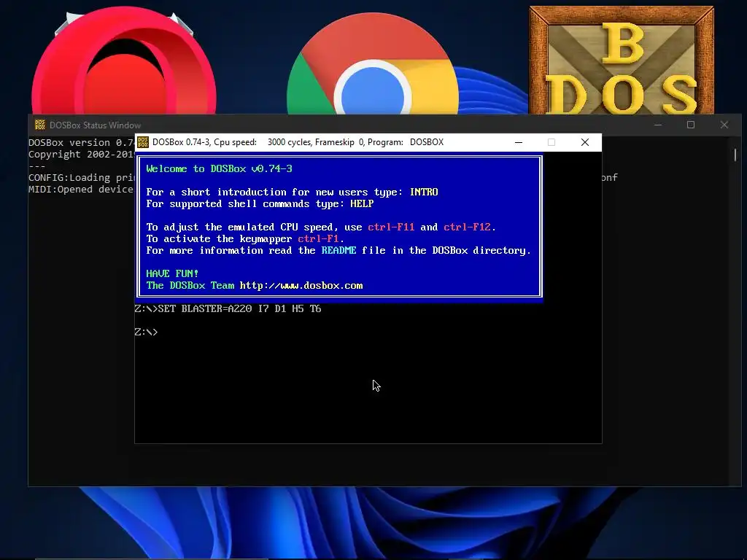The image size is (747, 560).
Task: Click the 'Welcome to DOSBox v0.74-3' text
Action: [219, 168]
